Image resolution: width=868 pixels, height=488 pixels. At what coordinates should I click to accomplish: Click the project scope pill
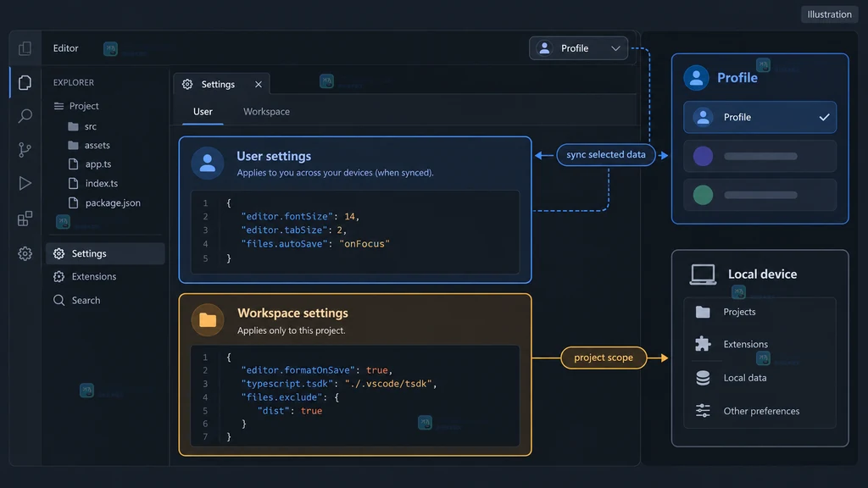tap(604, 358)
